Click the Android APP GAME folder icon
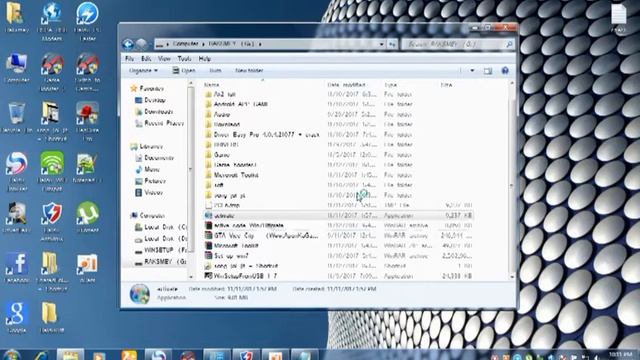This screenshot has height=360, width=640. (x=209, y=104)
